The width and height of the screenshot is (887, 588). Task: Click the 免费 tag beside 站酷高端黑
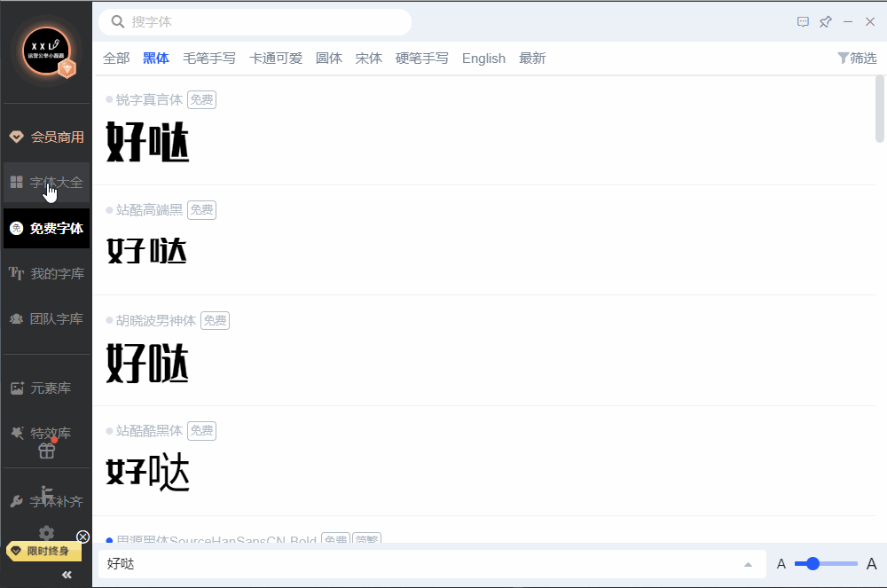coord(201,210)
